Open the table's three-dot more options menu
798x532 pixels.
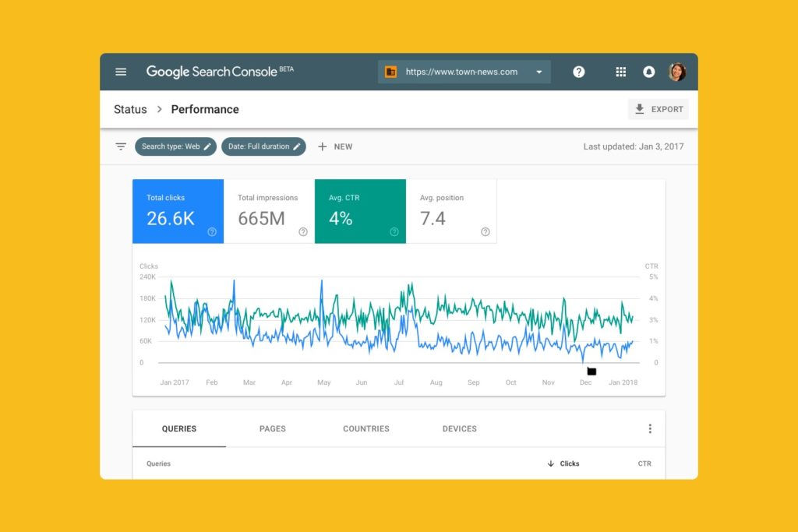pos(650,428)
